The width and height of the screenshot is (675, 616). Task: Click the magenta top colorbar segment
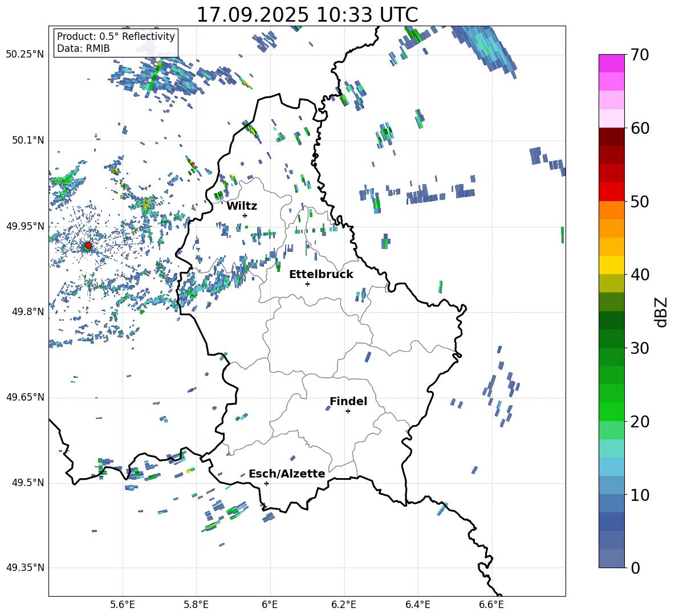(611, 64)
